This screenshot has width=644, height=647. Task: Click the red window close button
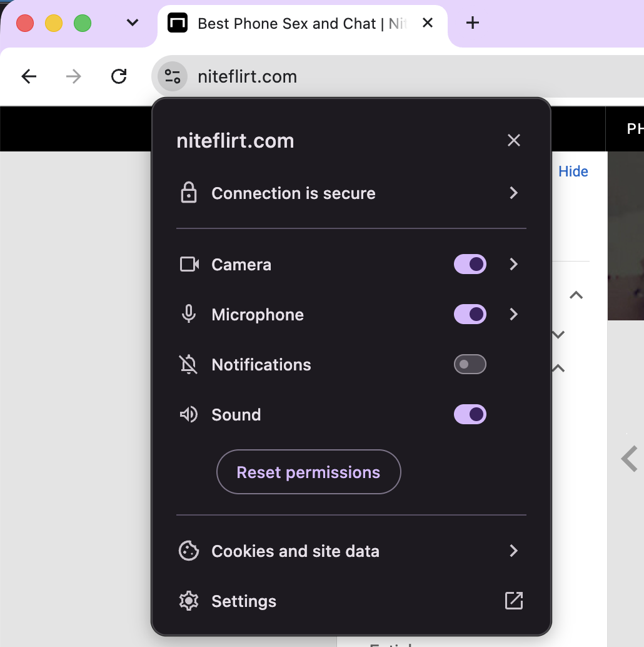25,23
